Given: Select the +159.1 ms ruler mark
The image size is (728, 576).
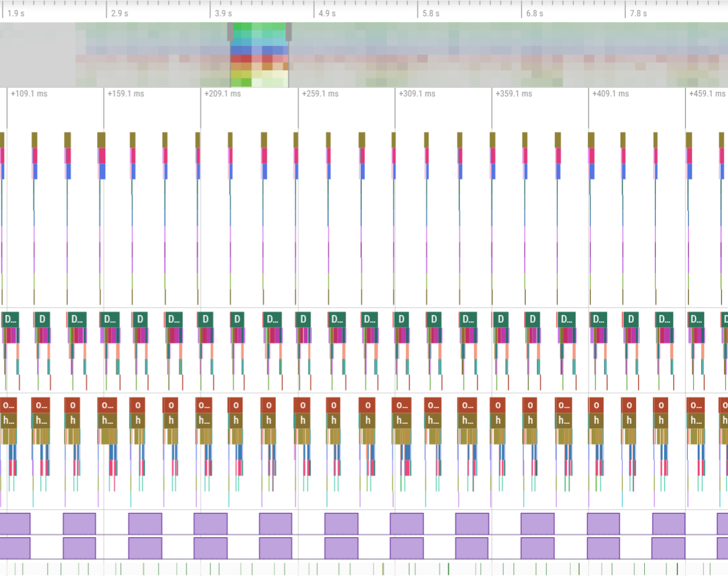Looking at the screenshot, I should [126, 93].
